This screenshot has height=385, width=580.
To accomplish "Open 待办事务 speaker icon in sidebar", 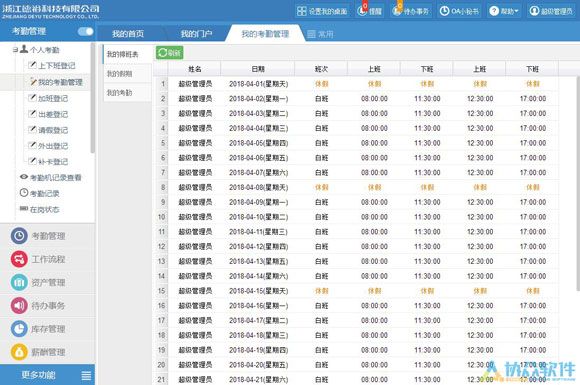I will coord(19,305).
